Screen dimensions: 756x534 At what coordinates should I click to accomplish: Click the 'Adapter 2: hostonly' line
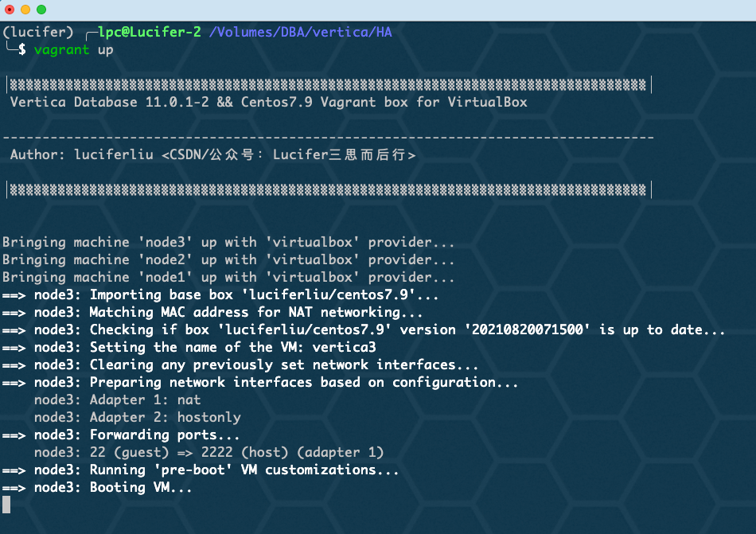[x=138, y=417]
